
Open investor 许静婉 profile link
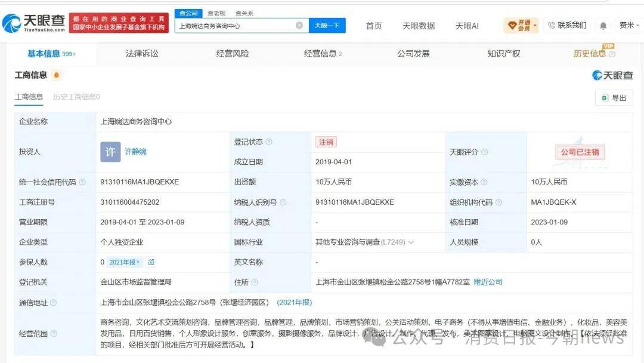[135, 152]
